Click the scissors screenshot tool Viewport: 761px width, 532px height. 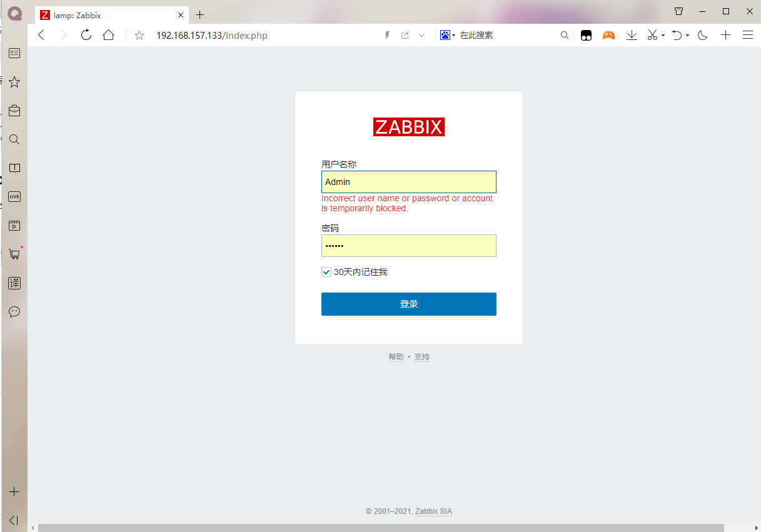click(x=652, y=36)
